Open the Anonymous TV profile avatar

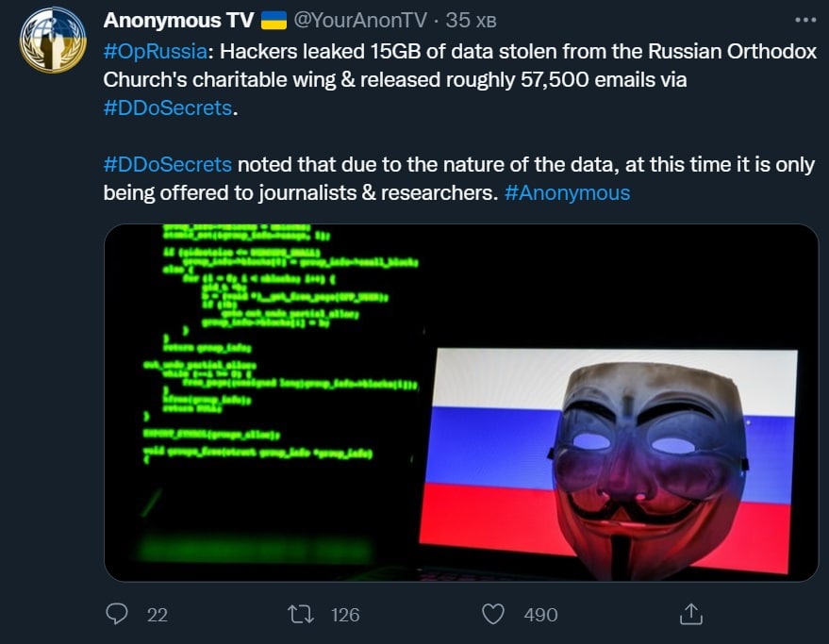pos(53,41)
